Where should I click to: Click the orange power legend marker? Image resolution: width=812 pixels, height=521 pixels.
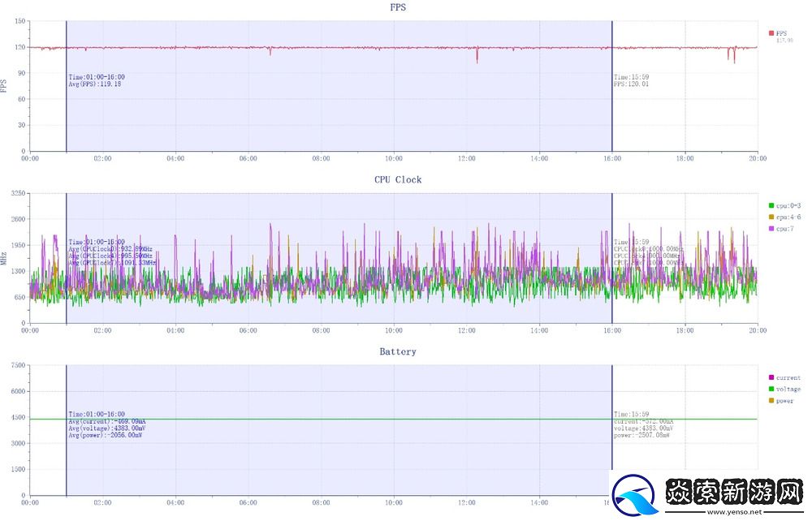point(771,401)
